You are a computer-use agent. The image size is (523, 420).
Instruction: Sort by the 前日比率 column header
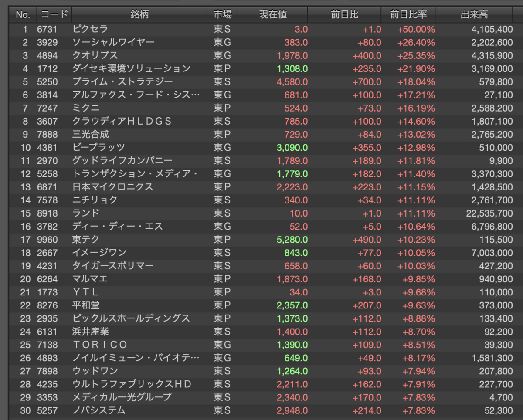coord(408,14)
